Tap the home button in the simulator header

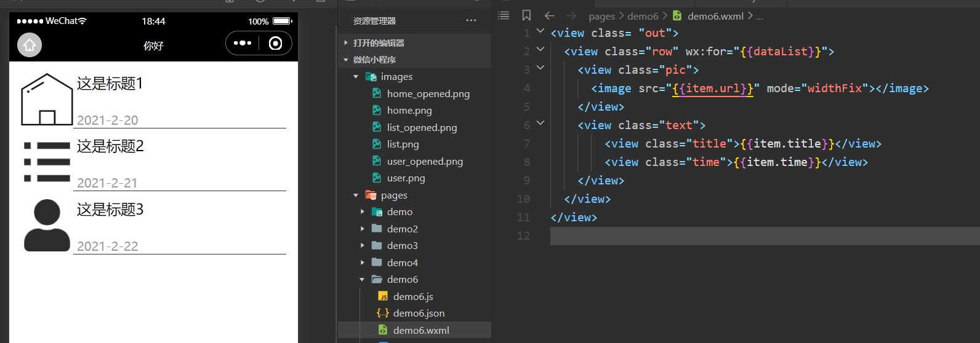[x=30, y=45]
